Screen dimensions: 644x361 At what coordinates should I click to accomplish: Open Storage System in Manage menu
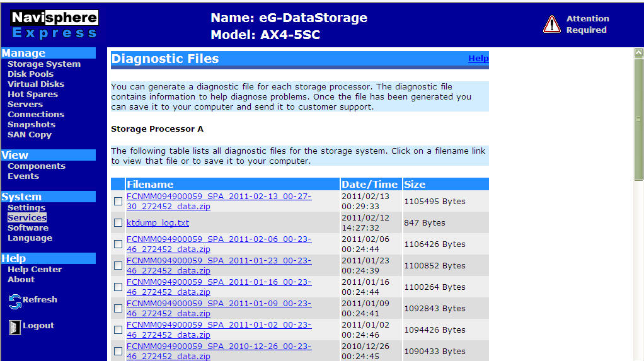pyautogui.click(x=44, y=64)
